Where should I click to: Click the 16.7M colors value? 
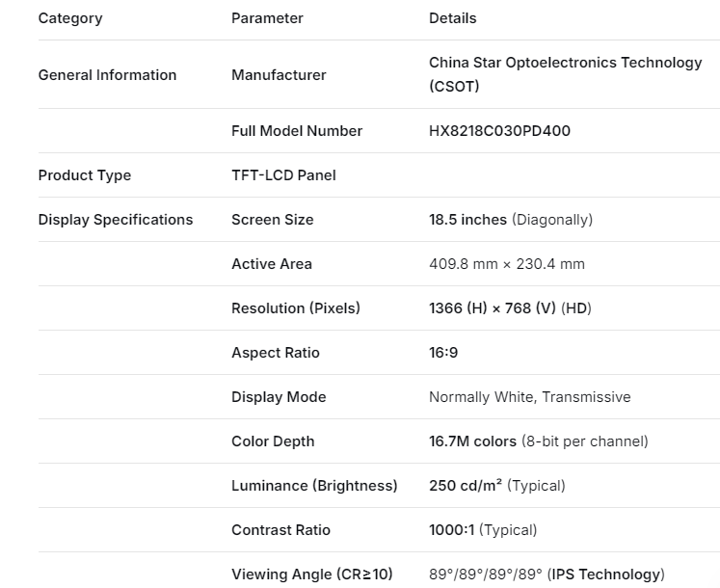(472, 441)
